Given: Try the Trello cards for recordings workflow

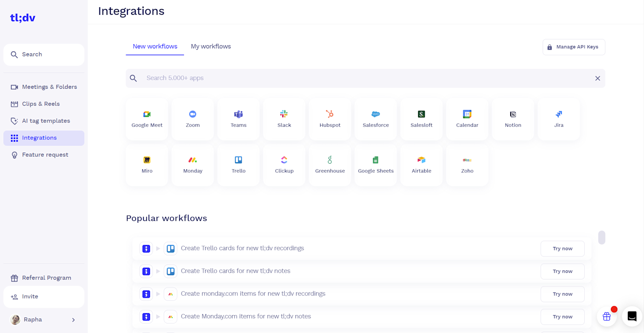Looking at the screenshot, I should 563,248.
